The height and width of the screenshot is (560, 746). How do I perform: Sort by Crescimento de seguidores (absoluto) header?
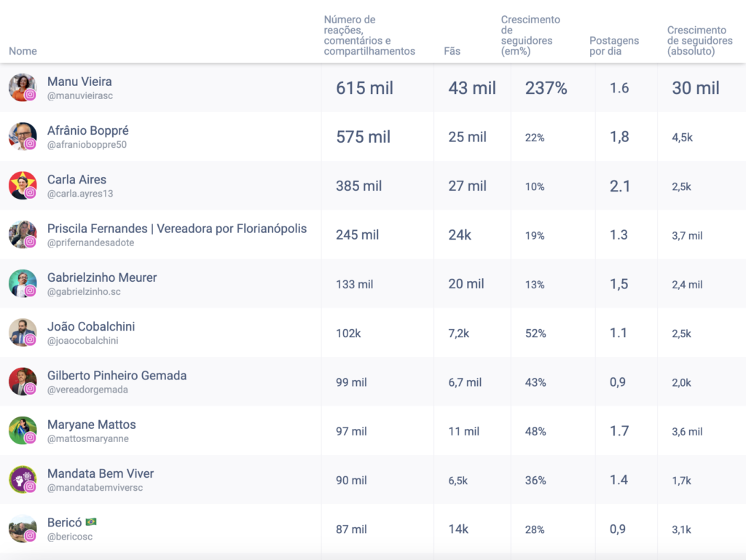pos(699,41)
